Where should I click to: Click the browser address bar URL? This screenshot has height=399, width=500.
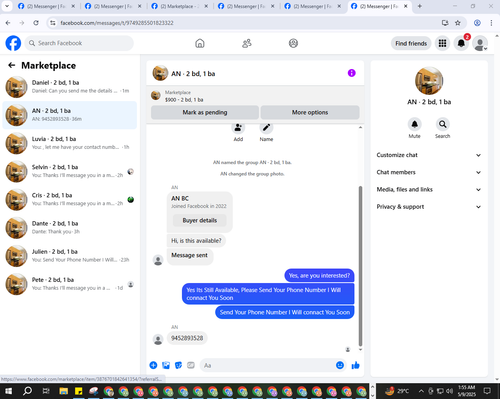tap(117, 23)
